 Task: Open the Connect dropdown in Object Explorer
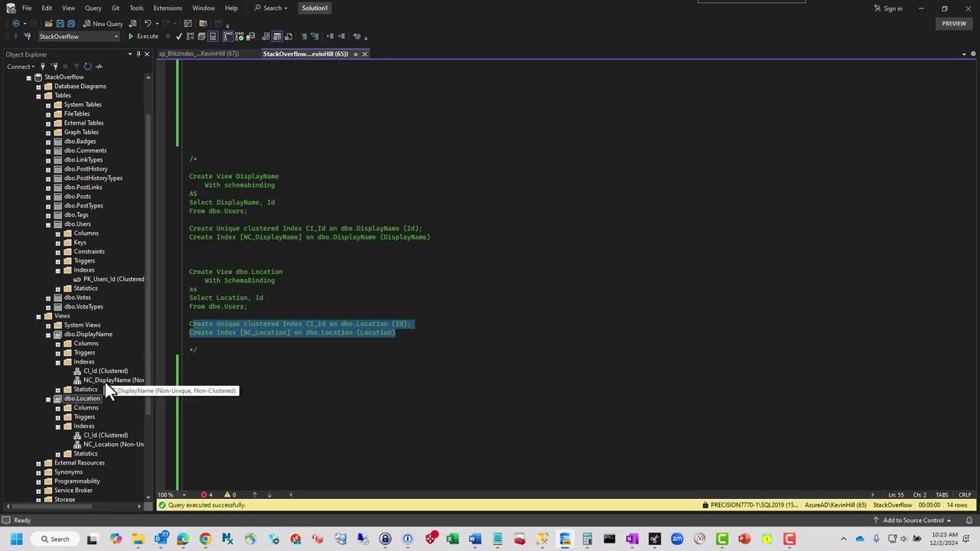[21, 67]
